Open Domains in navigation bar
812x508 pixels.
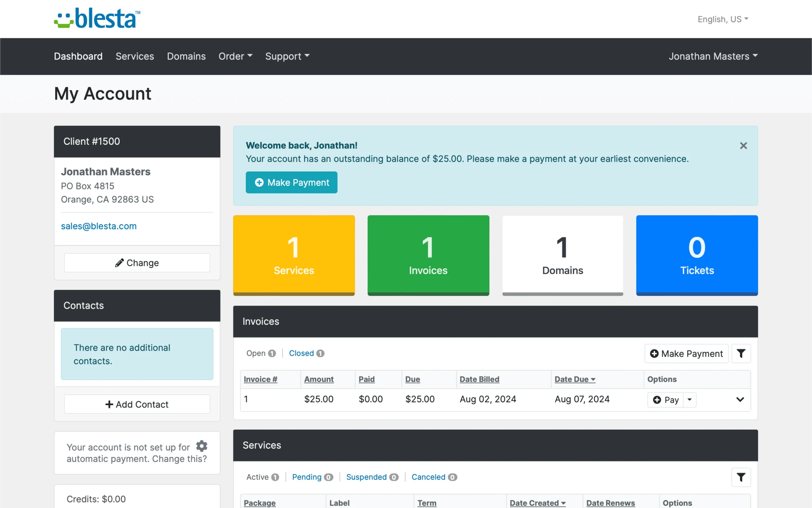[x=186, y=56]
